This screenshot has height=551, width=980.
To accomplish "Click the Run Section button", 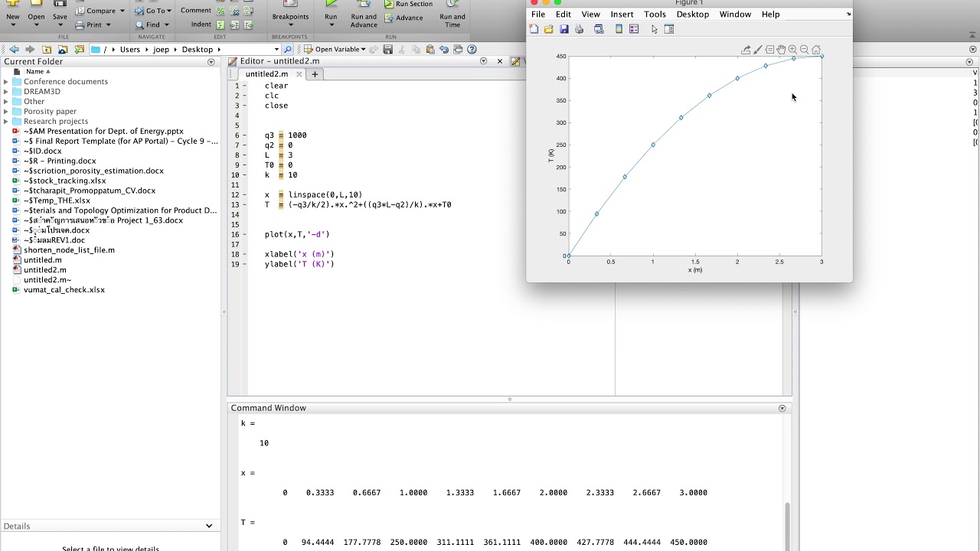I will coord(408,4).
